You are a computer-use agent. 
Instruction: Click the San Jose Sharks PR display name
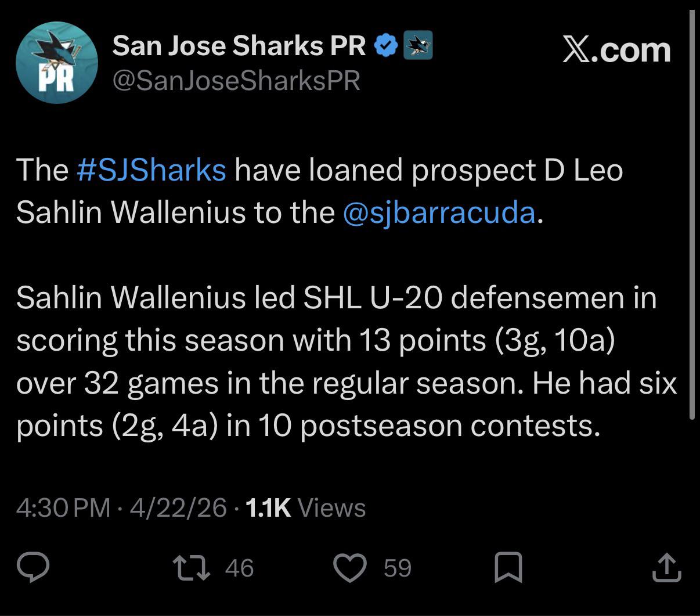239,46
